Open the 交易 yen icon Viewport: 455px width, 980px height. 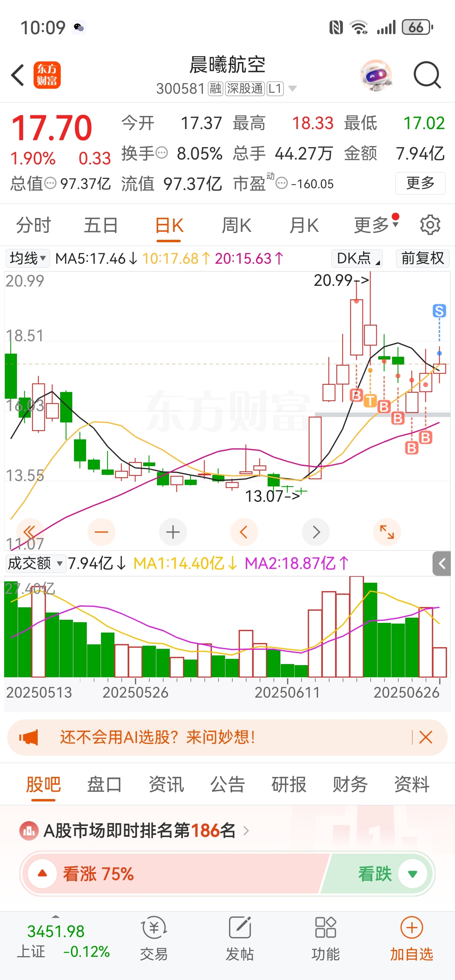coord(154,928)
